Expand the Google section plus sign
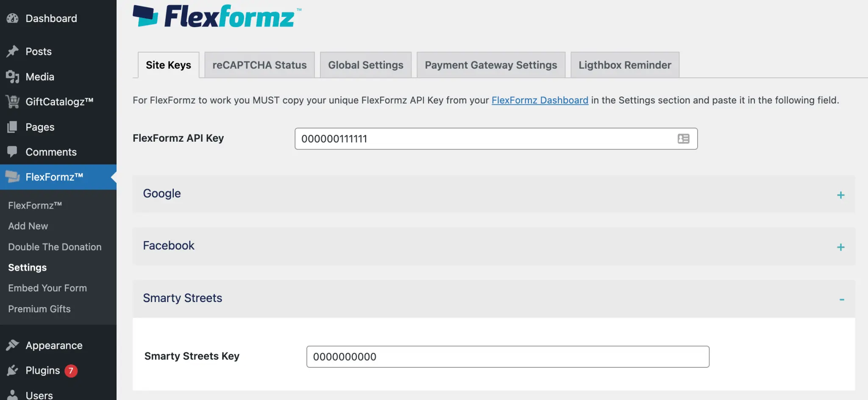The width and height of the screenshot is (868, 400). tap(841, 195)
